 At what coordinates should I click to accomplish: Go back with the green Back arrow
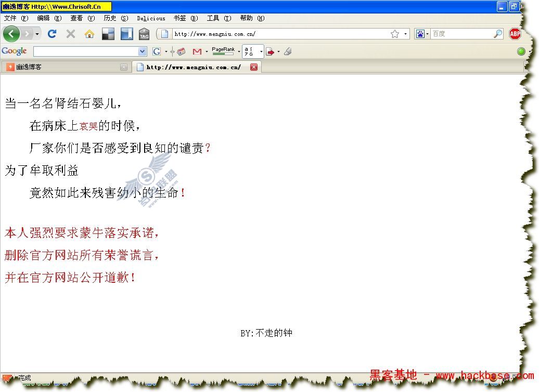[11, 34]
